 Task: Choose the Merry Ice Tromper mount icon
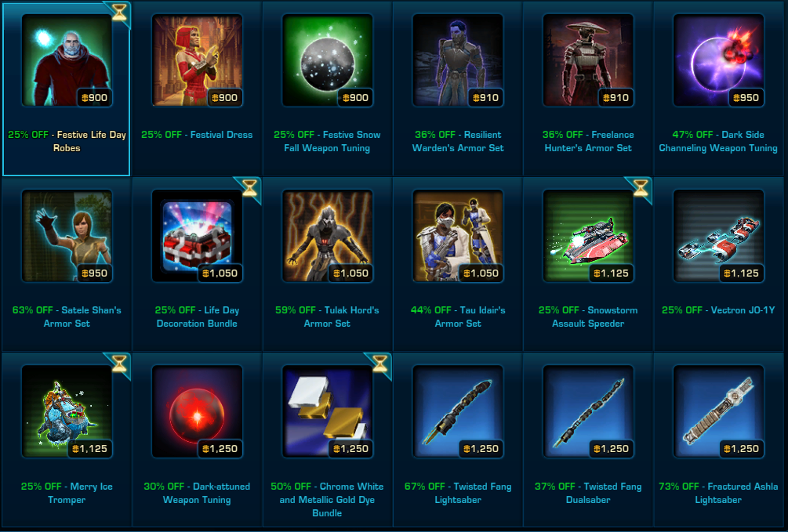(x=67, y=411)
